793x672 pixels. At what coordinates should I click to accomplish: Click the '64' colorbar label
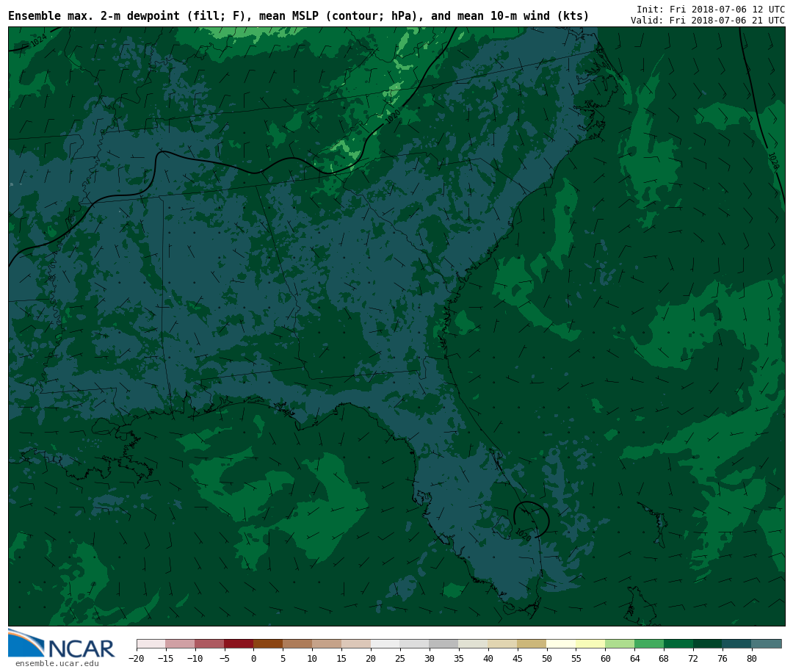click(635, 658)
